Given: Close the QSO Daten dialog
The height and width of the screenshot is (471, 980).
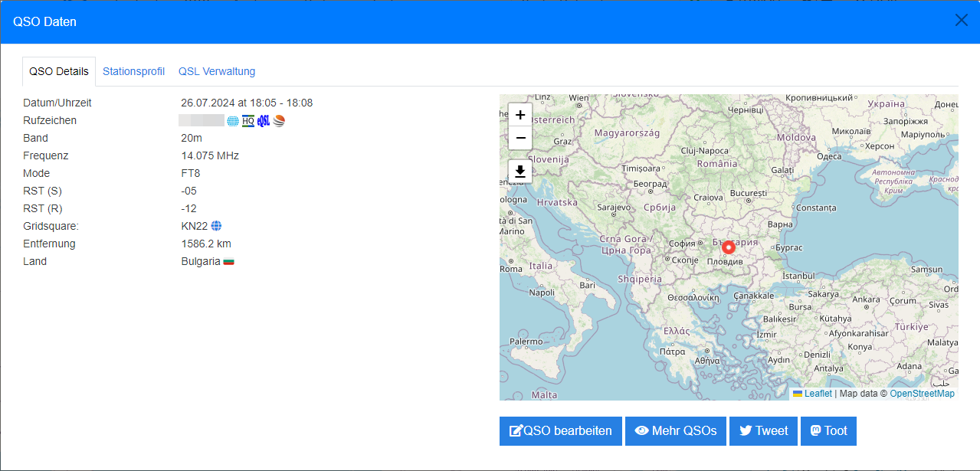Looking at the screenshot, I should [961, 21].
